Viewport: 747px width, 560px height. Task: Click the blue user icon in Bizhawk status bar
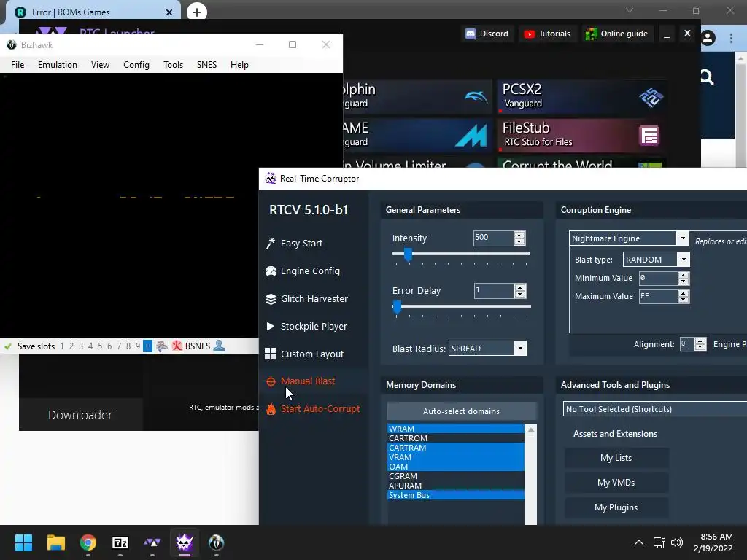pos(219,346)
